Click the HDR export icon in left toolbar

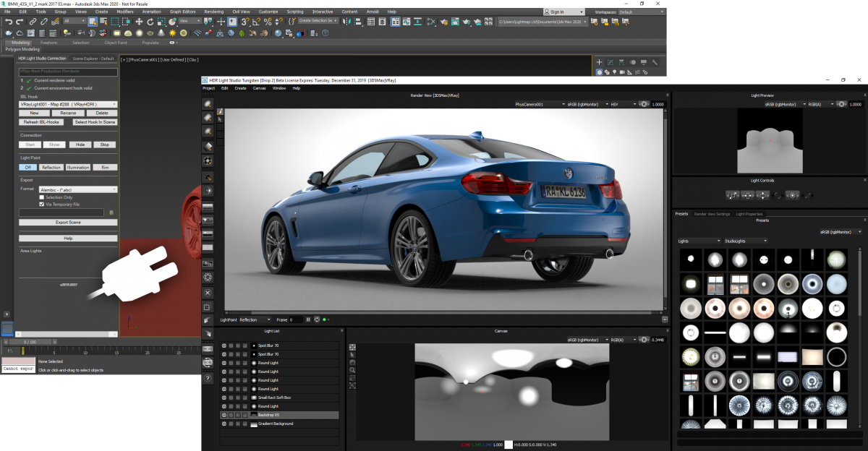(x=208, y=348)
